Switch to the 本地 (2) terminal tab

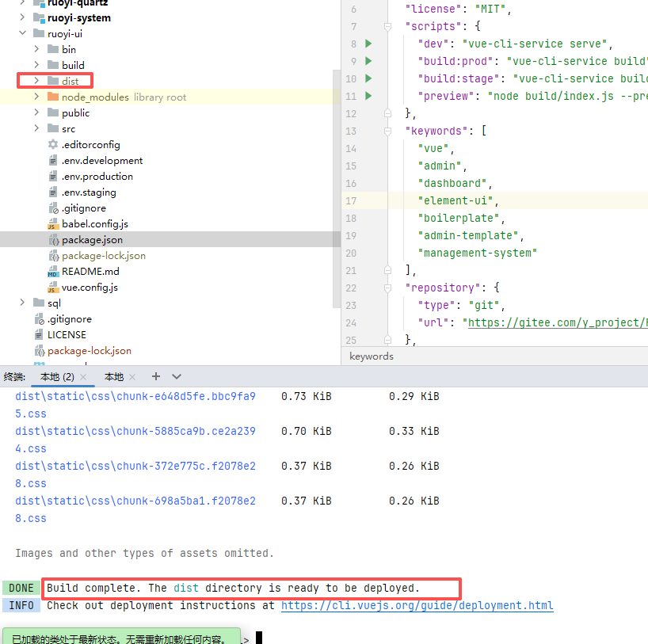pyautogui.click(x=56, y=377)
